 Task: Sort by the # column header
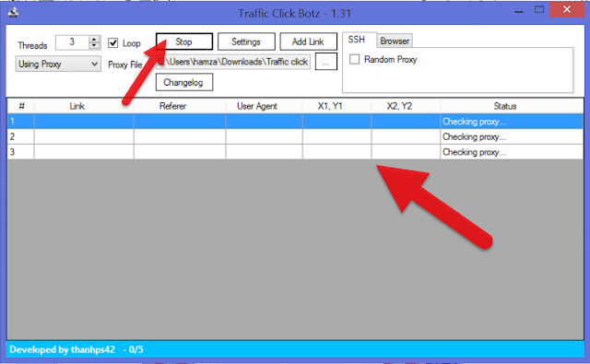[21, 106]
